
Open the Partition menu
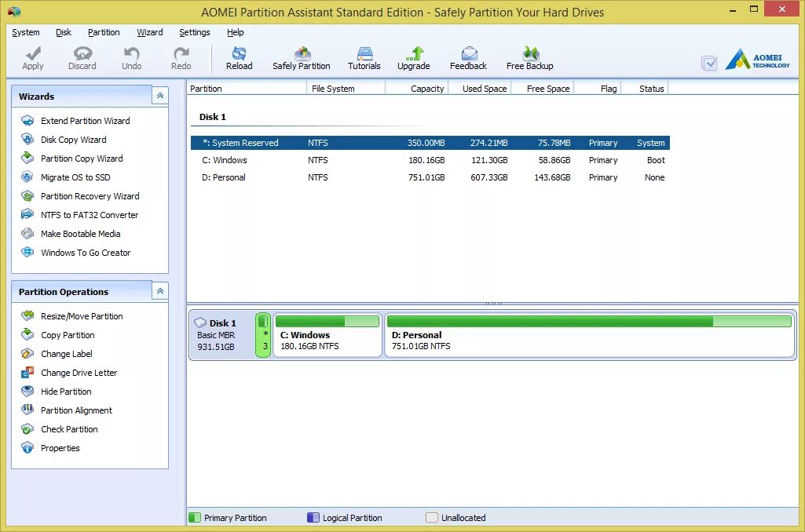[104, 32]
